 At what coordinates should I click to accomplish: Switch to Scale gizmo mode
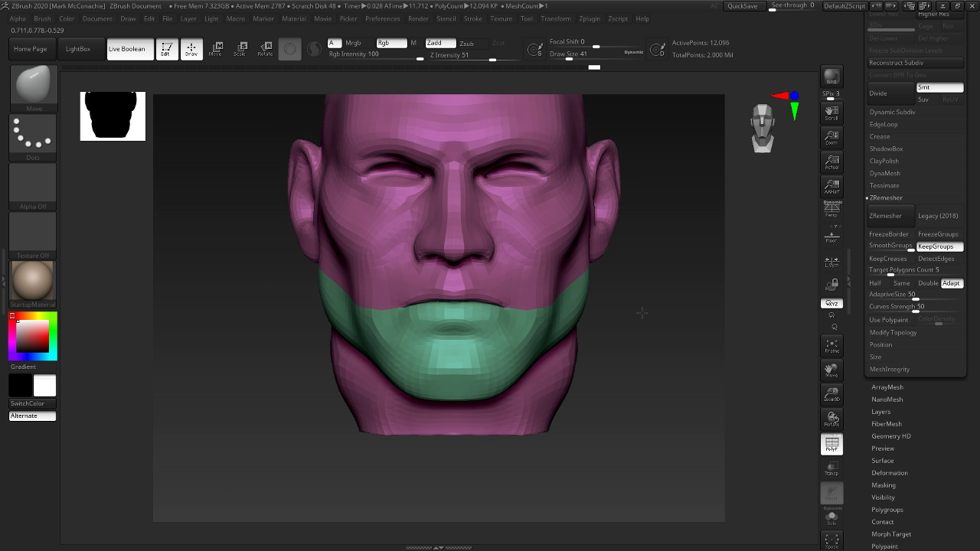[240, 49]
